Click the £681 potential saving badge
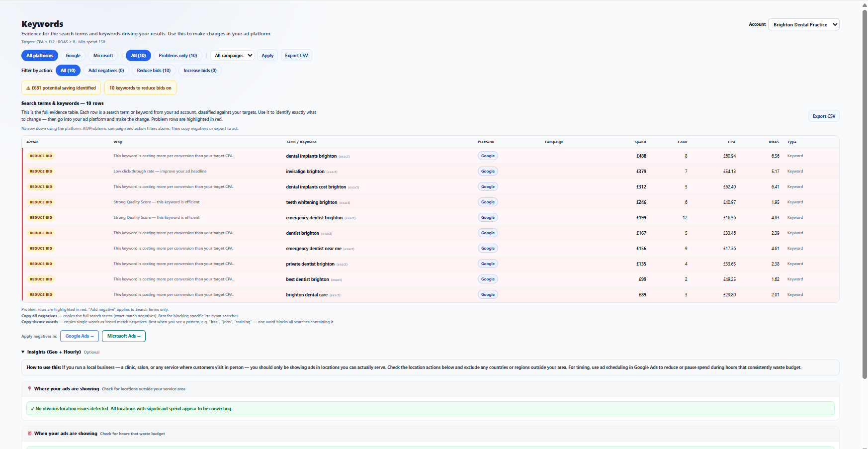868x449 pixels. pos(61,88)
